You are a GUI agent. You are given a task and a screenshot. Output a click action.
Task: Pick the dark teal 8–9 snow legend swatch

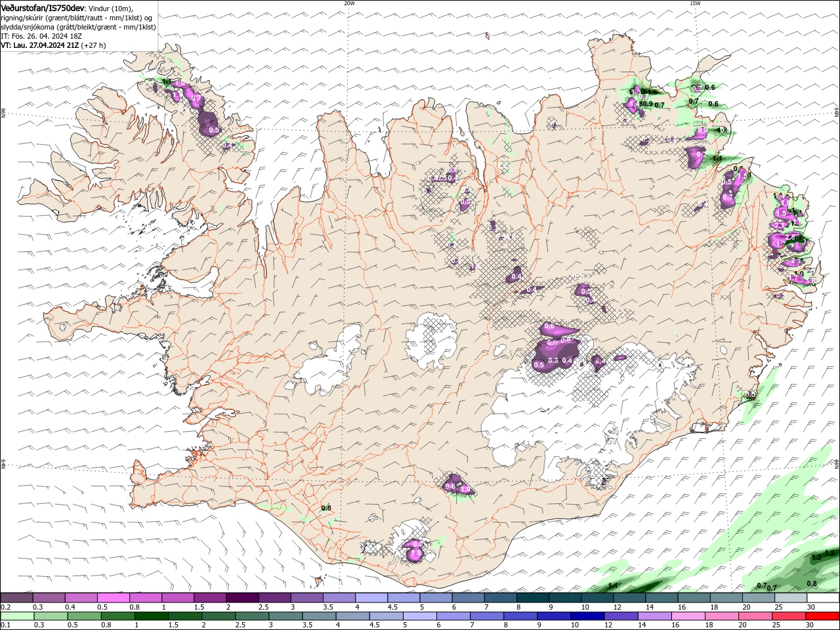532,598
